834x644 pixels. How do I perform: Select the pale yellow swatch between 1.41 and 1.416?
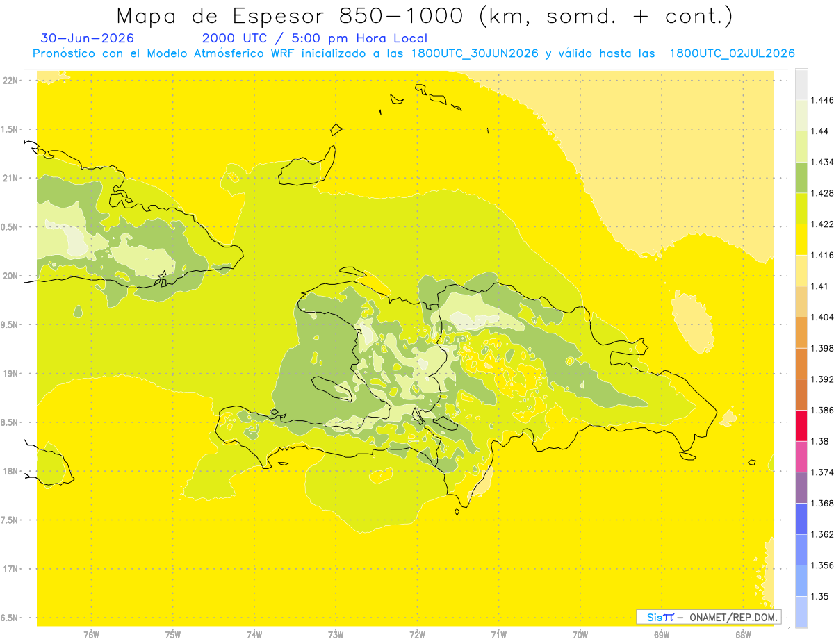(801, 270)
